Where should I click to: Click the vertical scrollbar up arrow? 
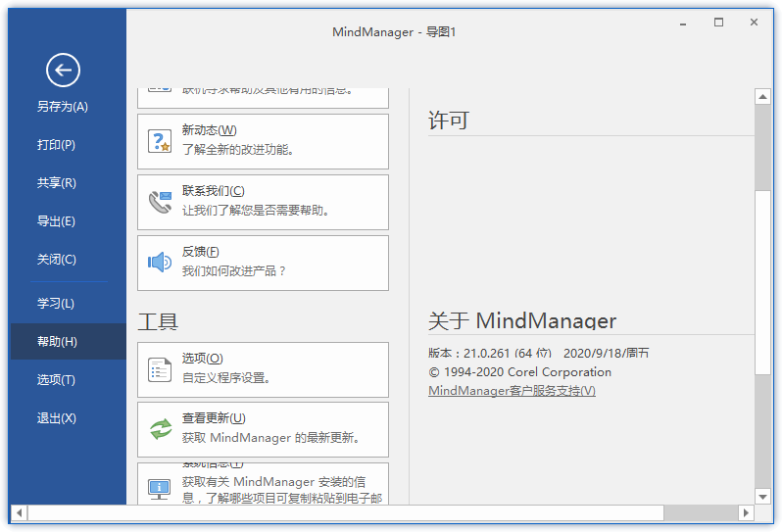[x=762, y=96]
